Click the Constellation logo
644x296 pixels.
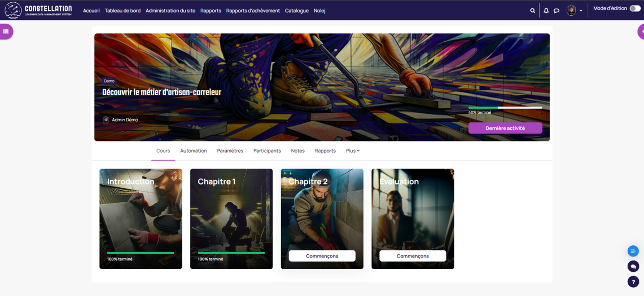coord(39,10)
